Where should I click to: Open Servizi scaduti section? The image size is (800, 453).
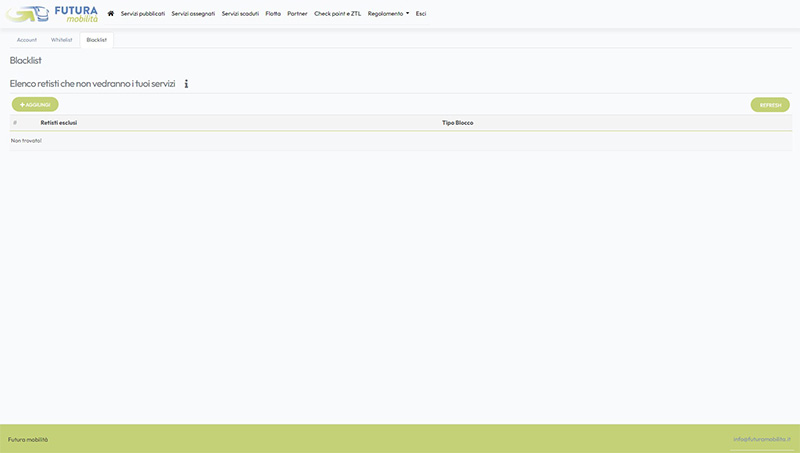pos(240,14)
